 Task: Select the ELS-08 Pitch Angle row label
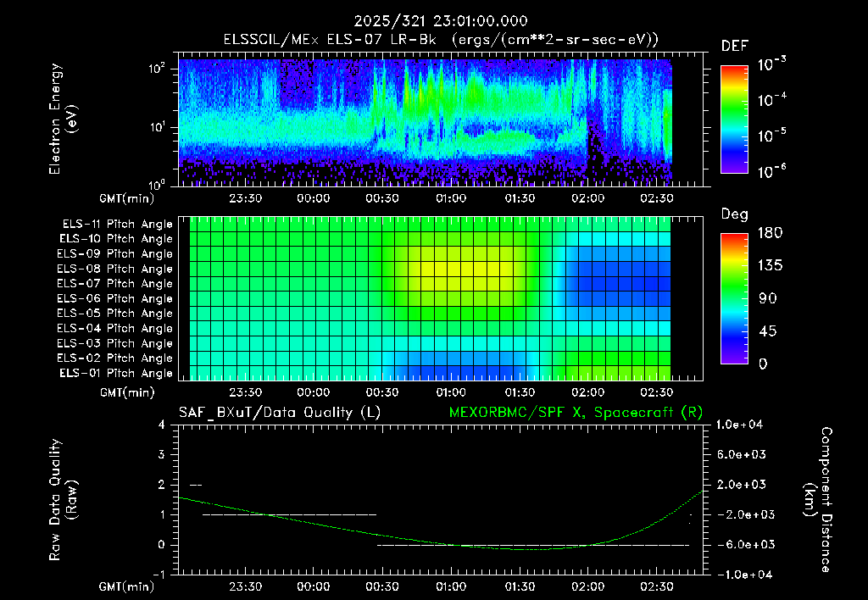115,269
